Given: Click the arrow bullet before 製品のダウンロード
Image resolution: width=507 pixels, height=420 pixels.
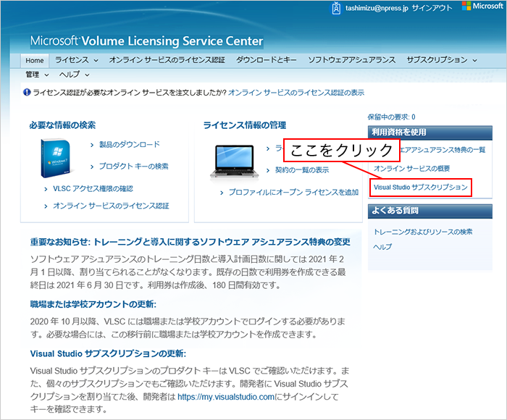Looking at the screenshot, I should point(92,145).
